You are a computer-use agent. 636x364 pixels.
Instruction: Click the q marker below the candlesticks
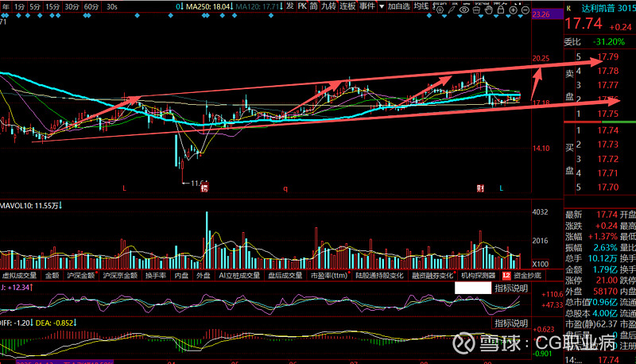(x=285, y=188)
